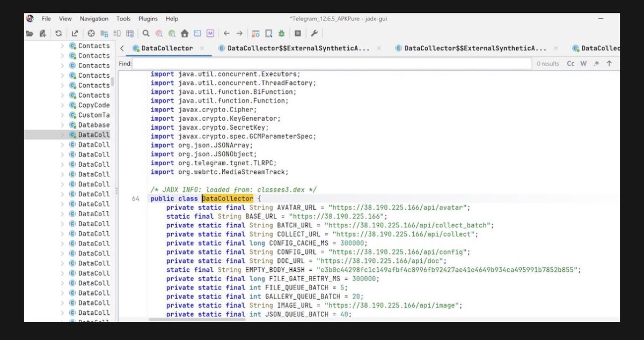Click the "0 results" search count

[x=548, y=63]
